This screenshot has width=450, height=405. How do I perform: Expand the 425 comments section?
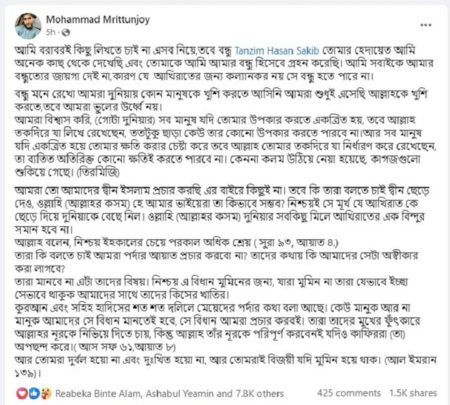point(349,393)
